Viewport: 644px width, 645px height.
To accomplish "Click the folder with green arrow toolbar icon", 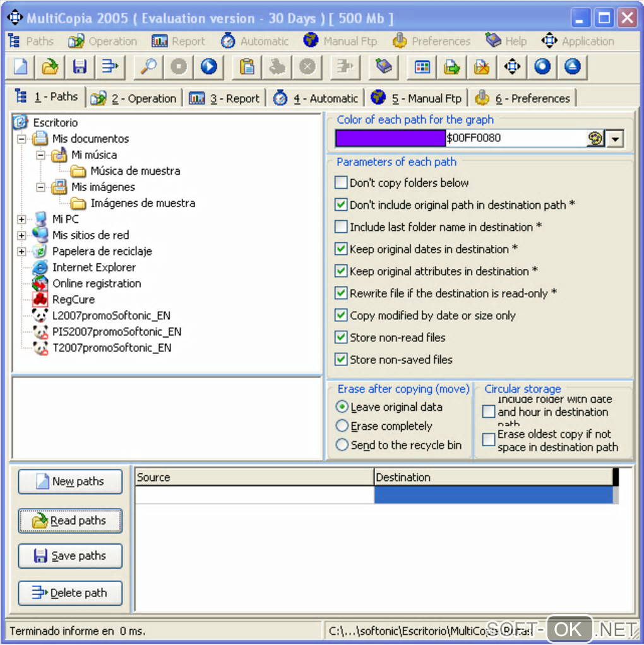I will point(452,66).
